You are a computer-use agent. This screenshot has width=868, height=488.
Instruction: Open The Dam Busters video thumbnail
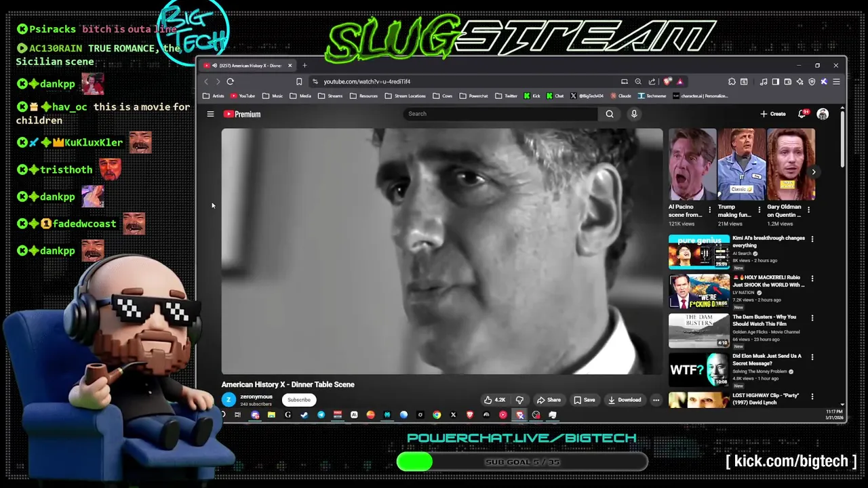click(699, 330)
